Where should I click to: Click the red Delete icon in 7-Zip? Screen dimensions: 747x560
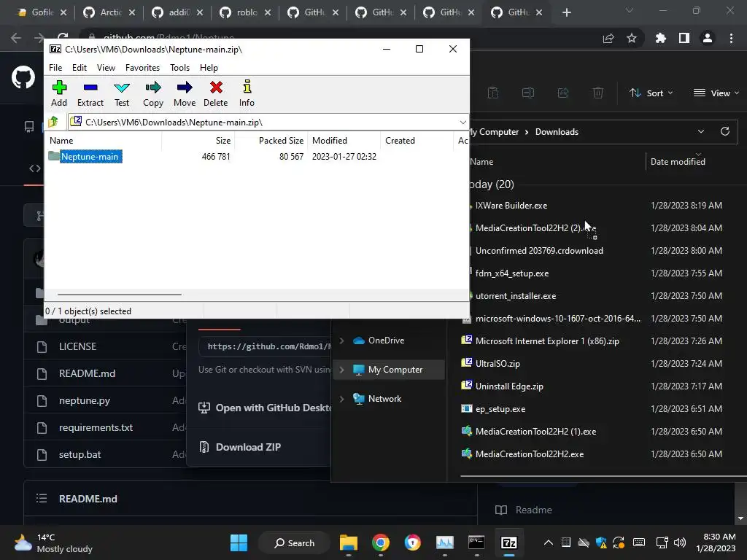(x=216, y=93)
